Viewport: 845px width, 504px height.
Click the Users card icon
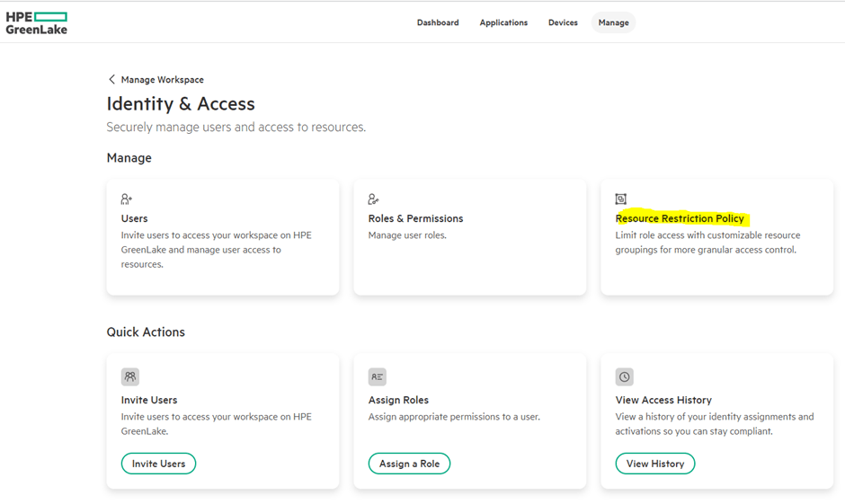click(x=127, y=199)
